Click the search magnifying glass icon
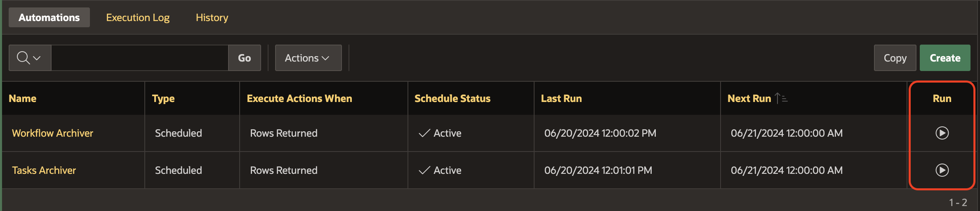 23,58
